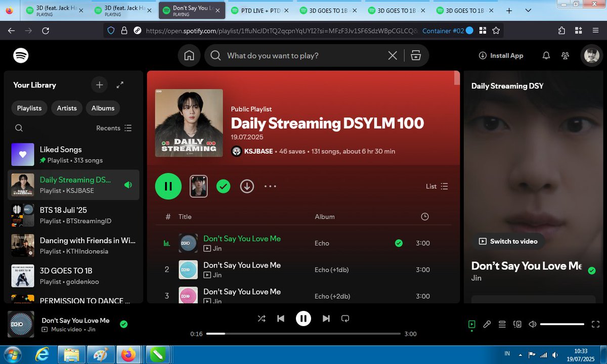Open Windows Explorer folder in taskbar
The width and height of the screenshot is (607, 364).
(x=72, y=356)
